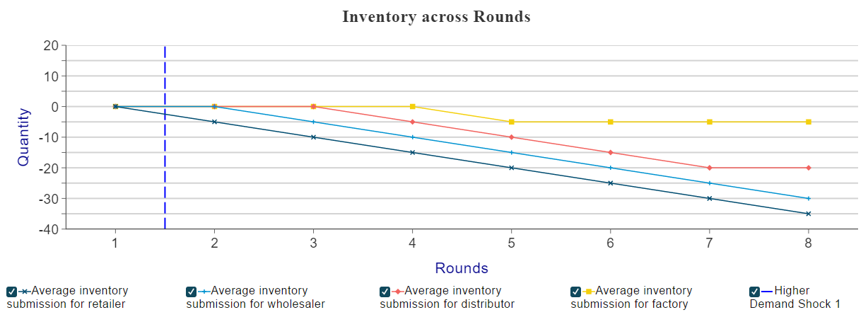The width and height of the screenshot is (868, 322).
Task: Click the factory legend square-marker icon
Action: (x=589, y=292)
